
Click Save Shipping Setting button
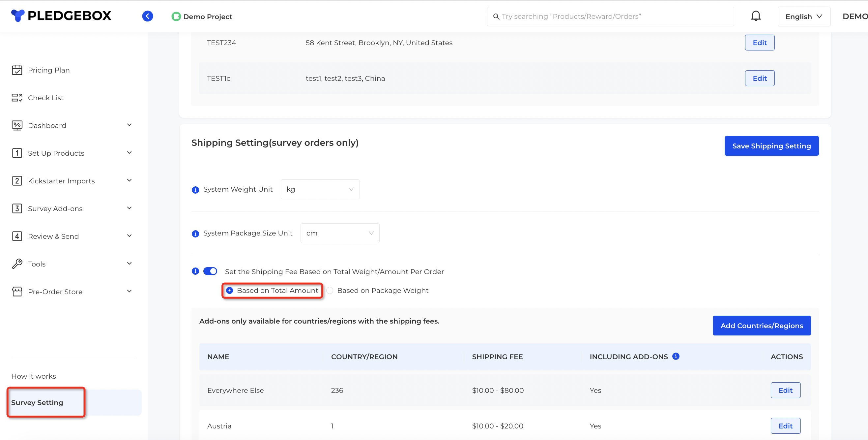(771, 146)
